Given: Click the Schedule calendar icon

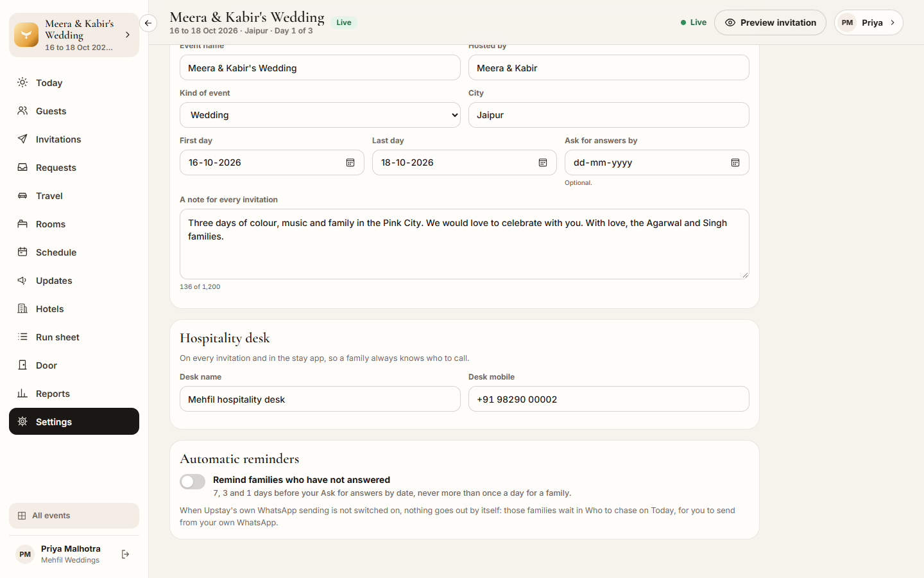Looking at the screenshot, I should 22,252.
